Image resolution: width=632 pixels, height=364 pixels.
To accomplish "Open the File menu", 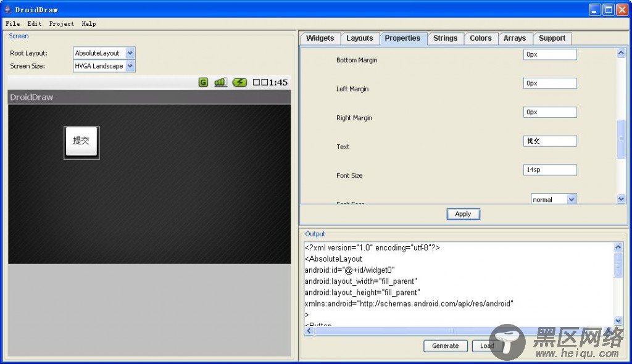I will coord(13,24).
